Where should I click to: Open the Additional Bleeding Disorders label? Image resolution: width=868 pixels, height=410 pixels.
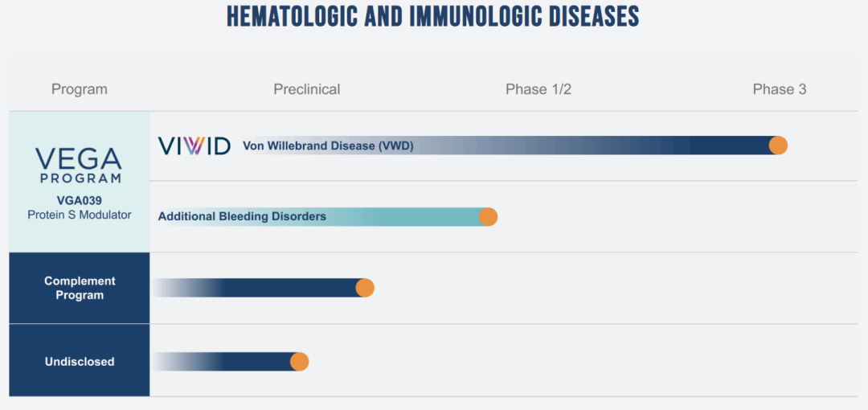tap(242, 216)
